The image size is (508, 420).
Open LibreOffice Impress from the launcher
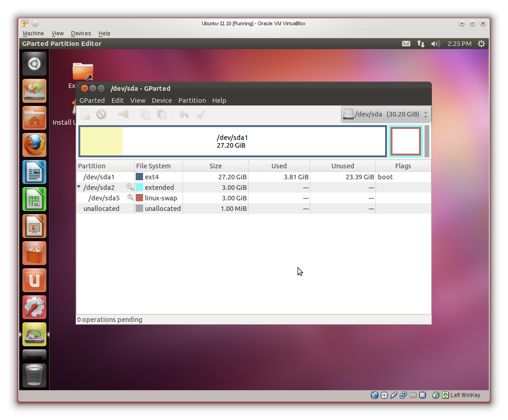(x=34, y=226)
